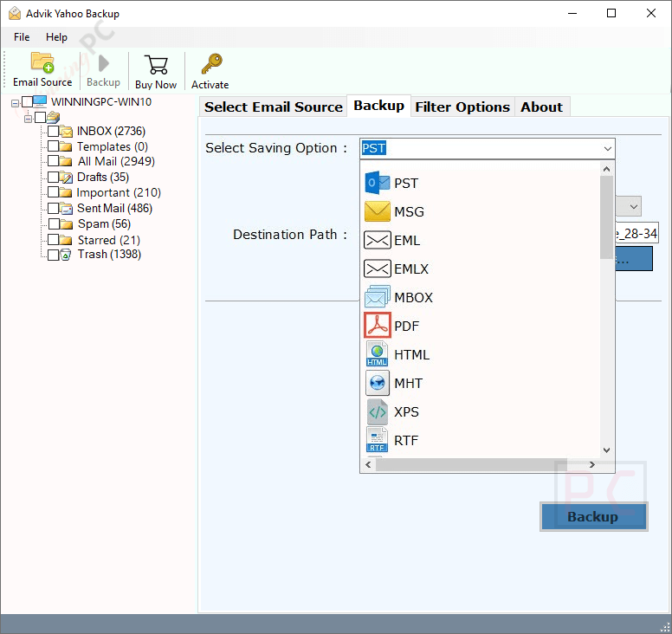The image size is (672, 634).
Task: Open the partially hidden dropdown behind list
Action: click(x=633, y=207)
